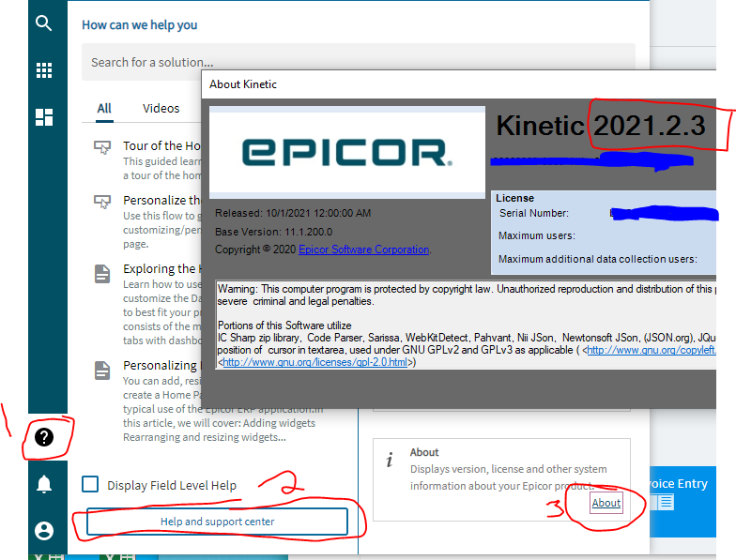The image size is (736, 560).
Task: Open the Tour of the Ho article title
Action: [161, 146]
